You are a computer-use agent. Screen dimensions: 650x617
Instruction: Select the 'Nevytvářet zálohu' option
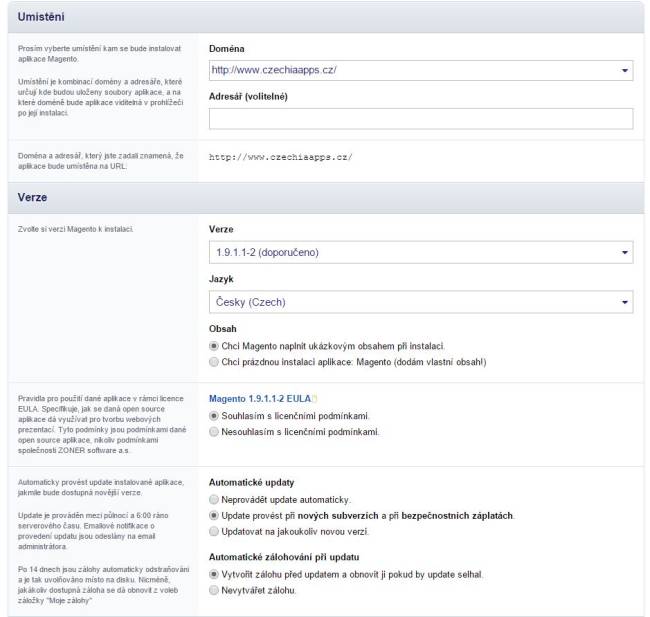(x=215, y=591)
